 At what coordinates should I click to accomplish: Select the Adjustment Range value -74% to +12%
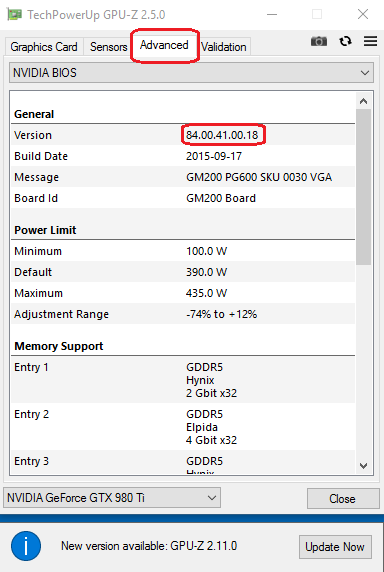221,314
